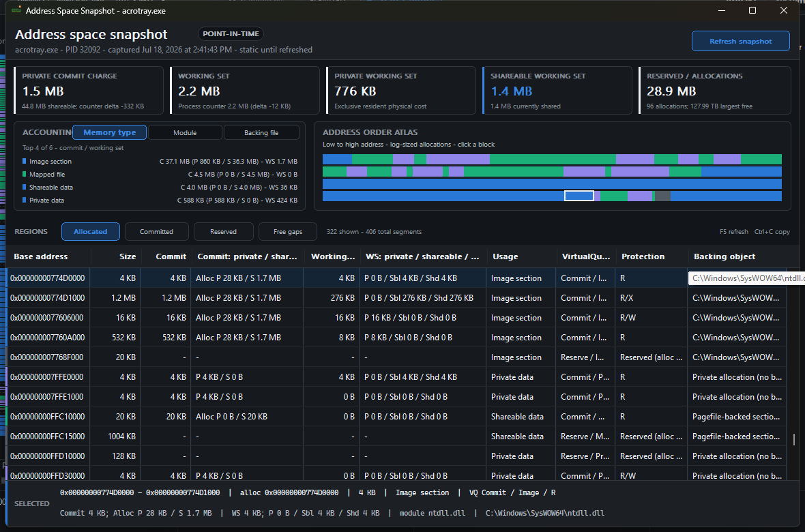Select row 0x00000000774D0000
The image size is (805, 532).
(x=396, y=278)
